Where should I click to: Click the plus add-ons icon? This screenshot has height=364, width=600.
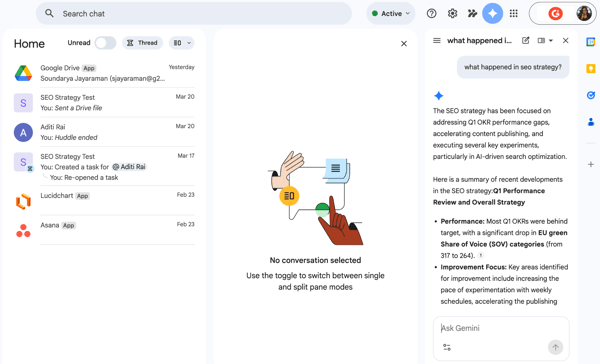click(x=591, y=164)
